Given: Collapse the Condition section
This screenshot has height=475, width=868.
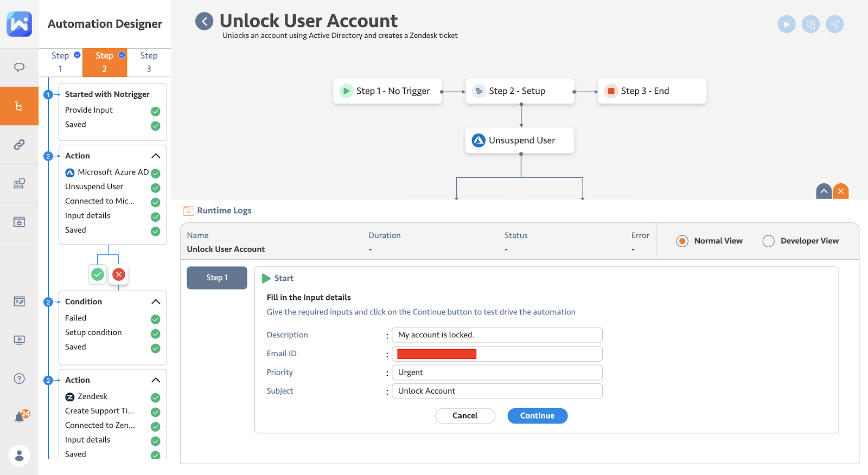Looking at the screenshot, I should [156, 301].
